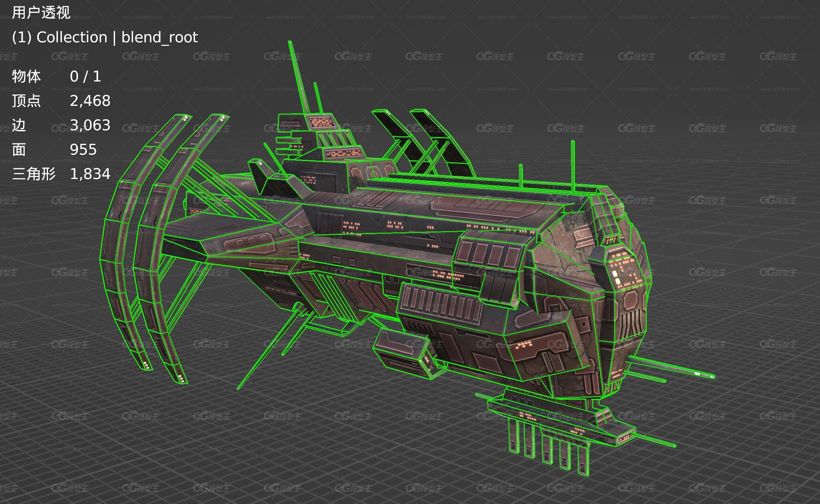Click the '物体' statistic label
The width and height of the screenshot is (820, 504).
click(x=26, y=76)
